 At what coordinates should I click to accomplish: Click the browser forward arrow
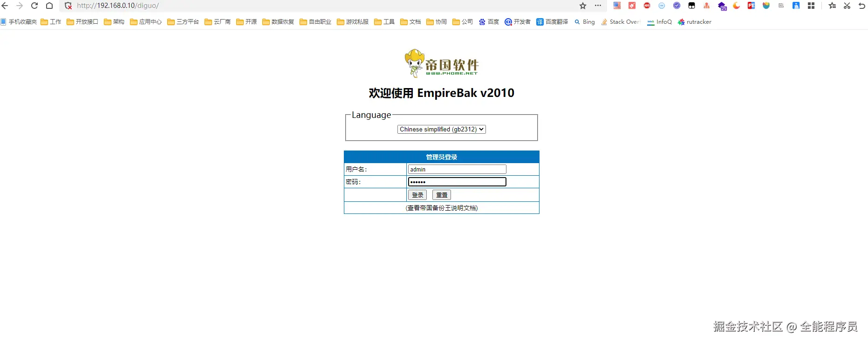click(20, 6)
